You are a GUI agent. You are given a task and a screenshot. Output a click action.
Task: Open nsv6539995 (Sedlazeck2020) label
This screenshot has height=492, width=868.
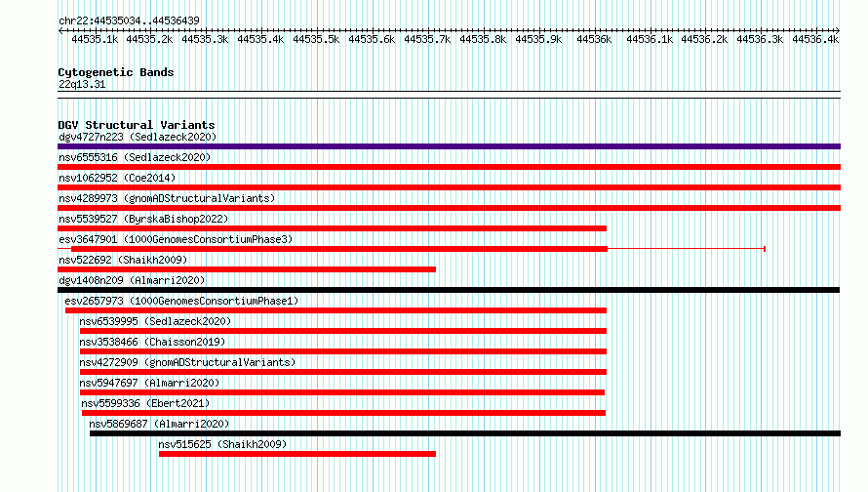click(155, 321)
